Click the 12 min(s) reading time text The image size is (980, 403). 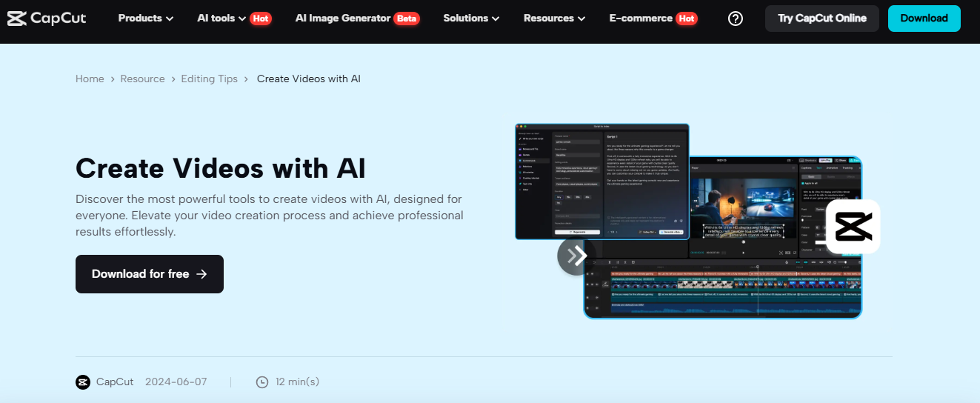pyautogui.click(x=297, y=382)
